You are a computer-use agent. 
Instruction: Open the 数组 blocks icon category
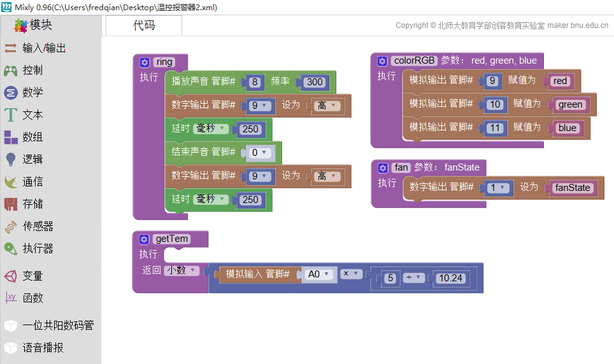(x=11, y=137)
